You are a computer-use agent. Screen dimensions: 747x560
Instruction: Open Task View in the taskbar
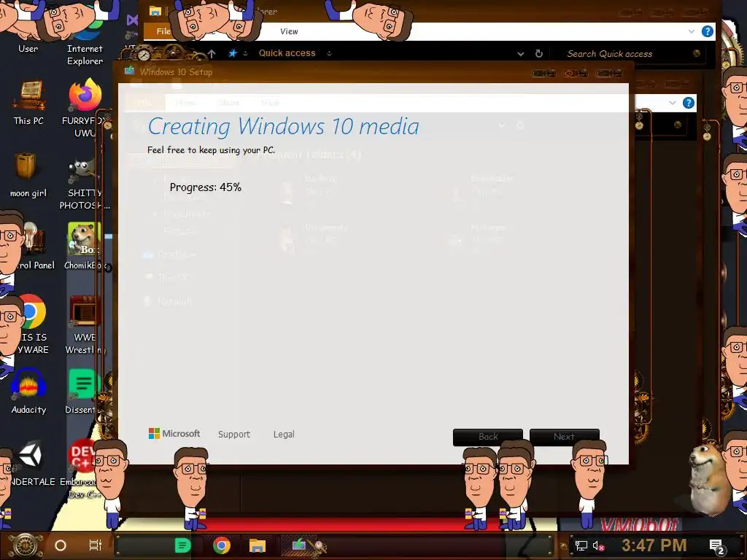coord(96,545)
